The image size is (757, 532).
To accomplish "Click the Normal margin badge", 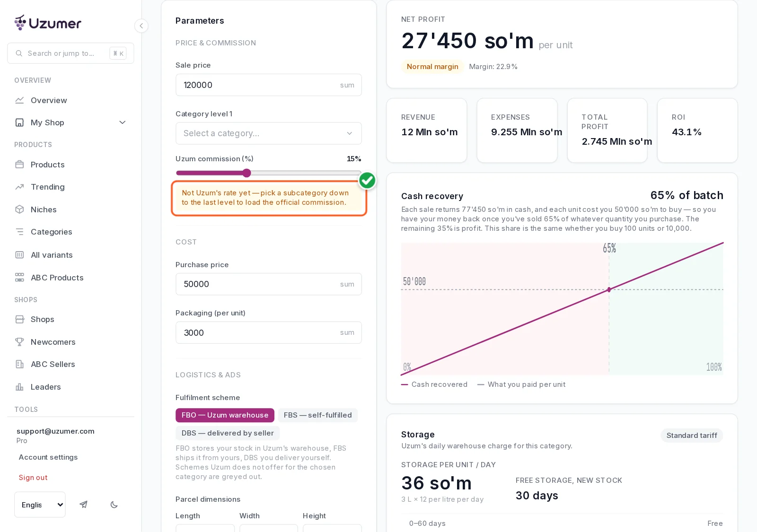I will [432, 67].
